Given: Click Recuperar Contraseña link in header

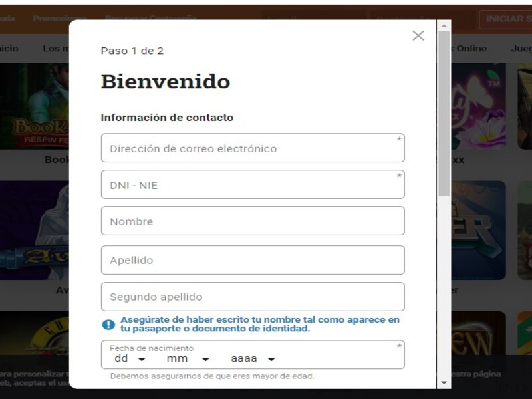Looking at the screenshot, I should tap(151, 18).
